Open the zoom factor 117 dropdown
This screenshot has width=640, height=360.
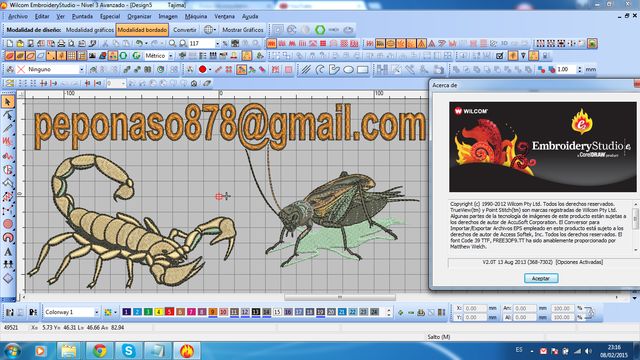click(x=217, y=43)
